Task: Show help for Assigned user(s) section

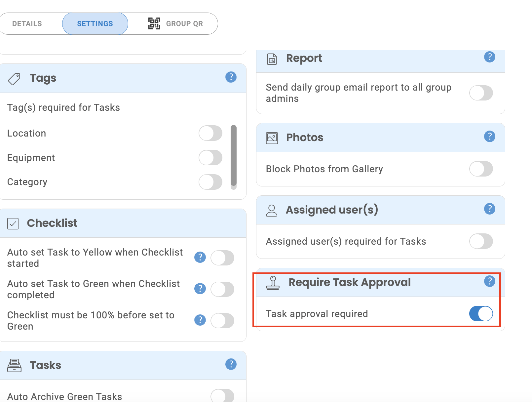Action: click(x=489, y=209)
